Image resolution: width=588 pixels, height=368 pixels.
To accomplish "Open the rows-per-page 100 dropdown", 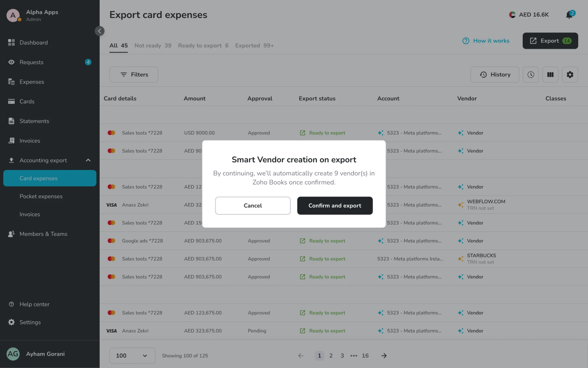I will tap(132, 356).
